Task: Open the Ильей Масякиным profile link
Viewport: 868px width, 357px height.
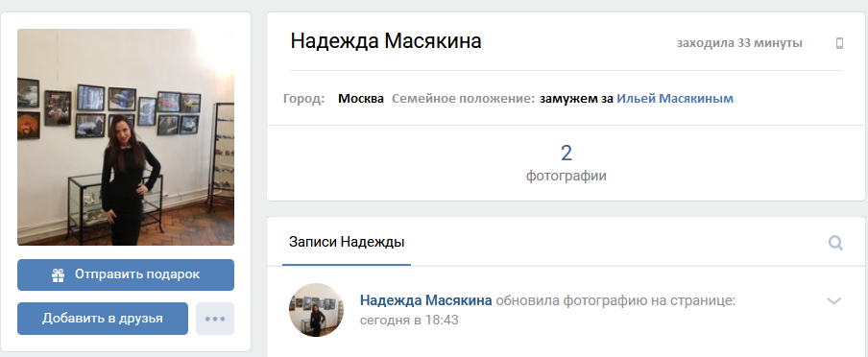Action: point(675,99)
